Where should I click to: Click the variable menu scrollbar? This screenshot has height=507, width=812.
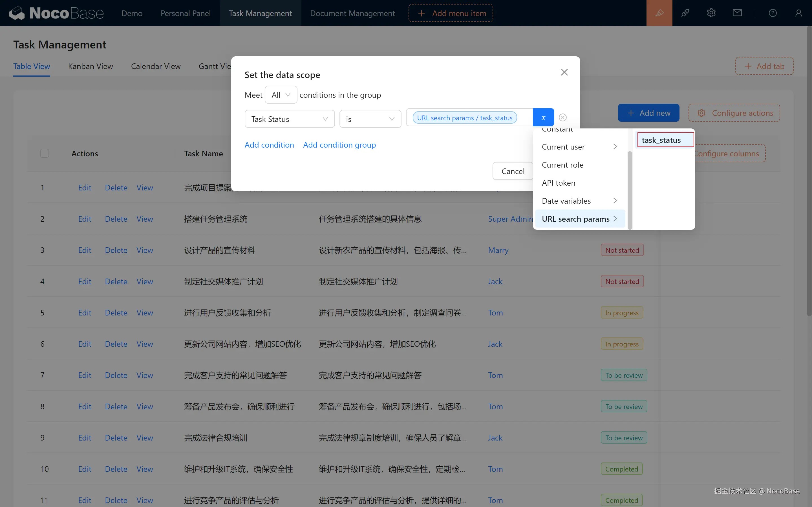[x=630, y=190]
